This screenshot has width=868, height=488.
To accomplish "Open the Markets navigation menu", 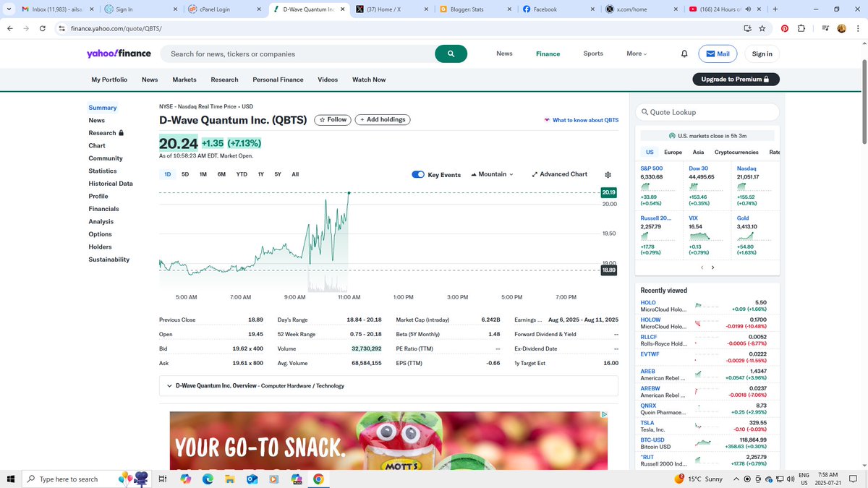I will click(184, 80).
